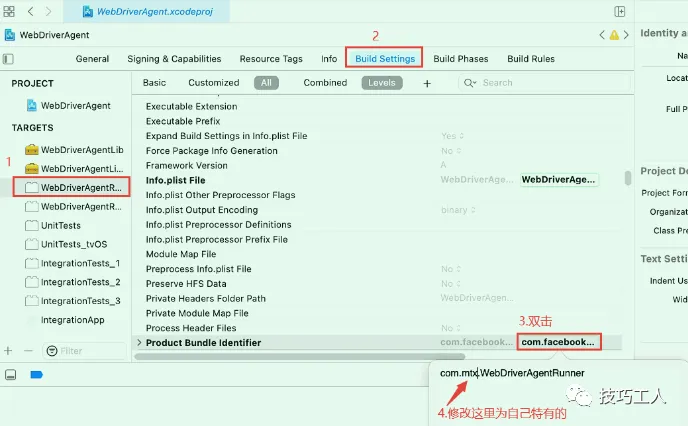Remove target with minus icon
The image size is (688, 426).
point(29,351)
